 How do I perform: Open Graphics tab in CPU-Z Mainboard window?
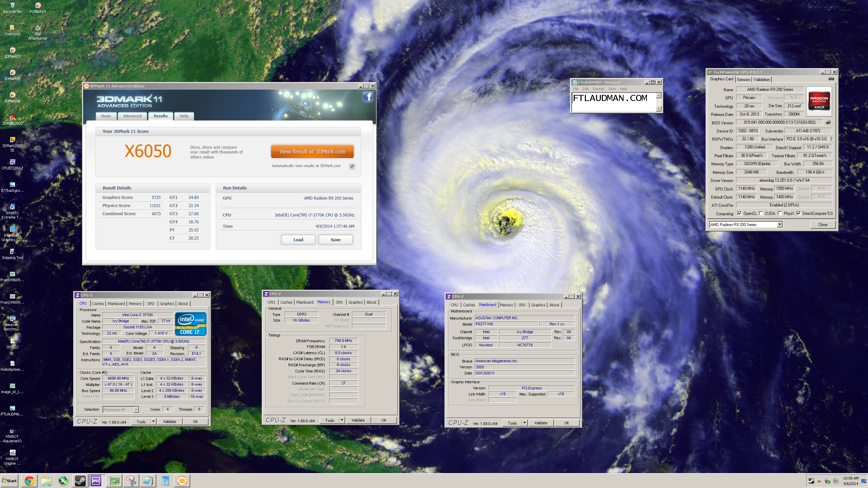coord(538,305)
